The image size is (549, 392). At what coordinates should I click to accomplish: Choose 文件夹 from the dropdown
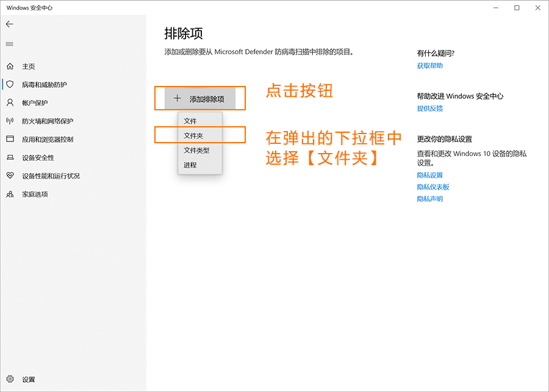tap(200, 135)
